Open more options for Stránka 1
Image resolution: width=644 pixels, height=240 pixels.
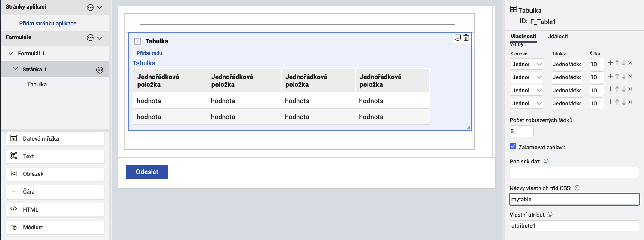point(99,70)
